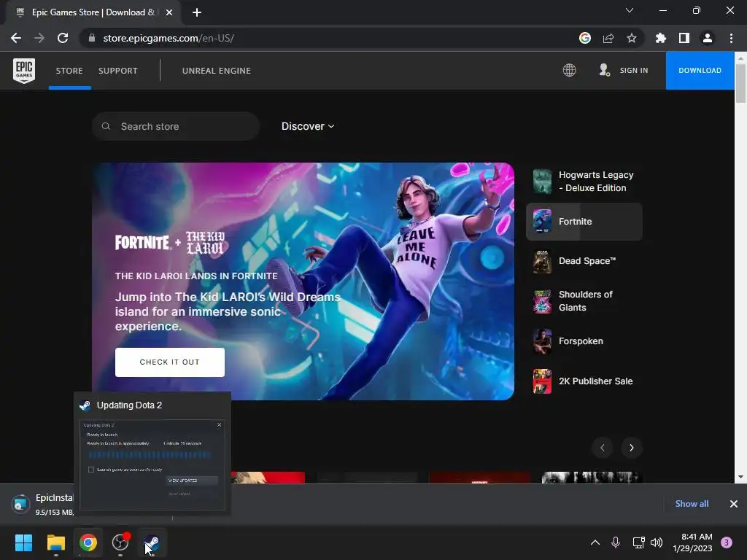Viewport: 747px width, 560px height.
Task: Close the downloads bar
Action: click(734, 504)
